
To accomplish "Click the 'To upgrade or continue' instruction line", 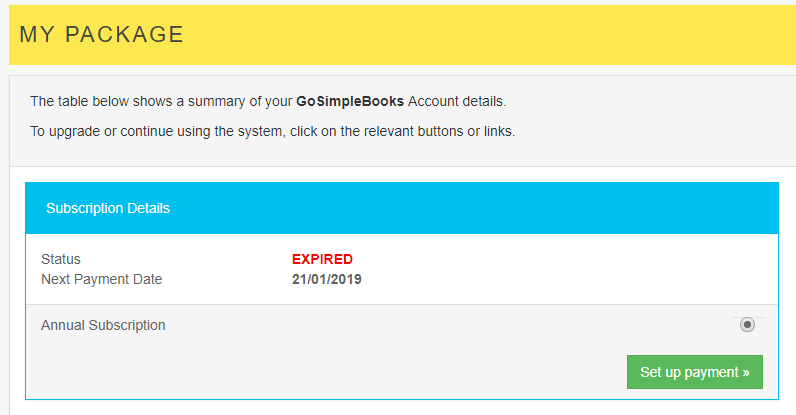I will coord(272,131).
